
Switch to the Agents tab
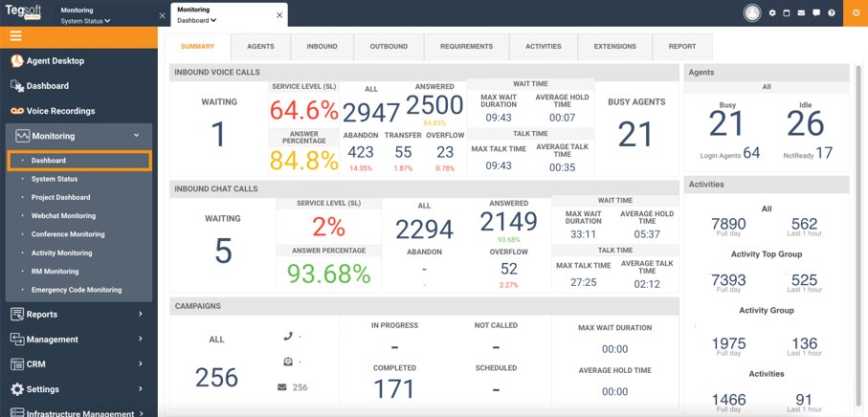[x=260, y=47]
